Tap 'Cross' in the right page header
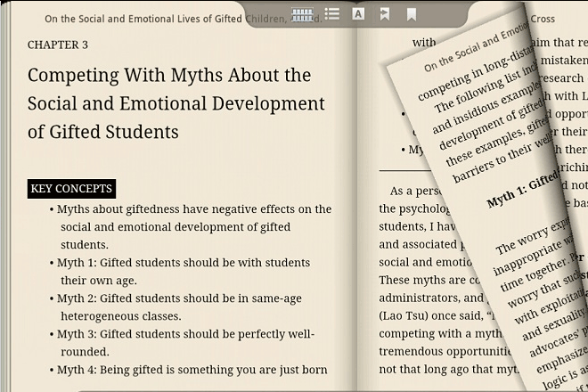 click(543, 19)
